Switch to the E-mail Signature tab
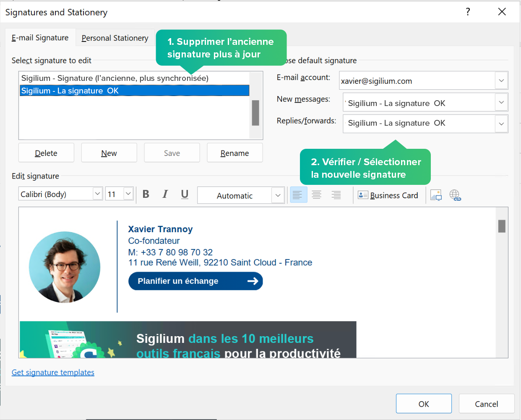The image size is (521, 420). click(40, 38)
